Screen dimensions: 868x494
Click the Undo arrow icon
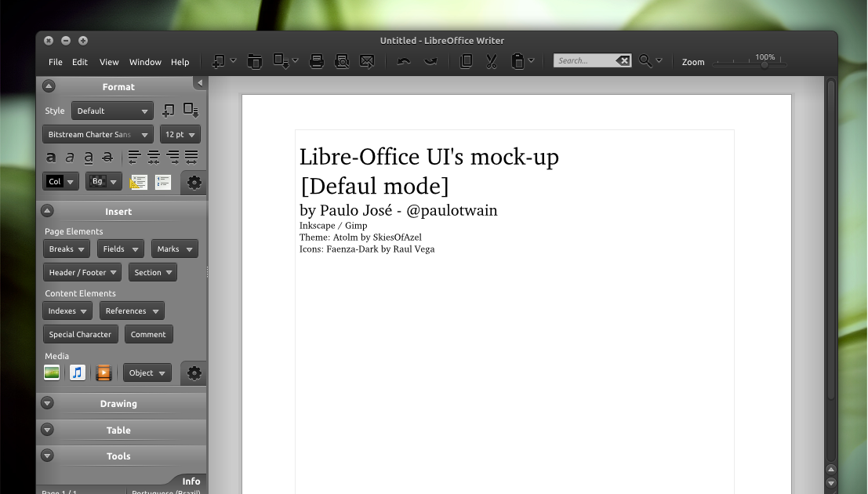pyautogui.click(x=404, y=61)
